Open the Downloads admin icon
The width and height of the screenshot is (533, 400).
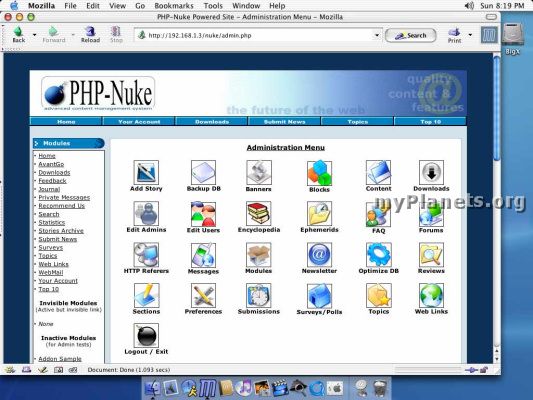click(x=431, y=172)
